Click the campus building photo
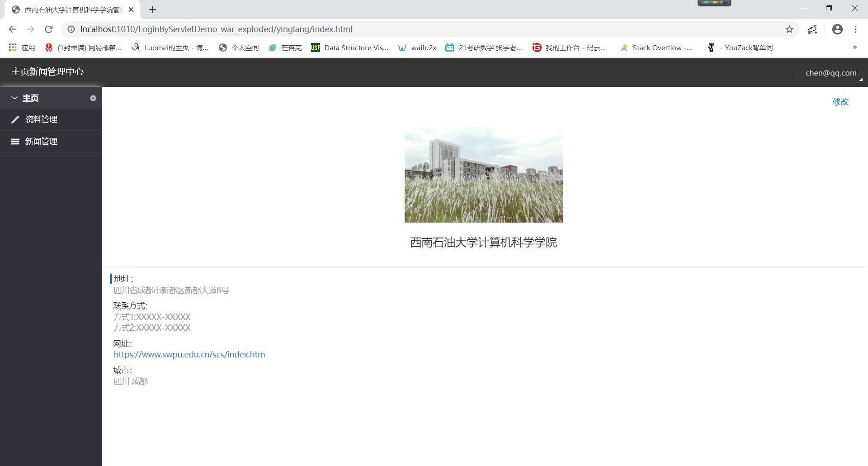The height and width of the screenshot is (466, 868). (483, 175)
